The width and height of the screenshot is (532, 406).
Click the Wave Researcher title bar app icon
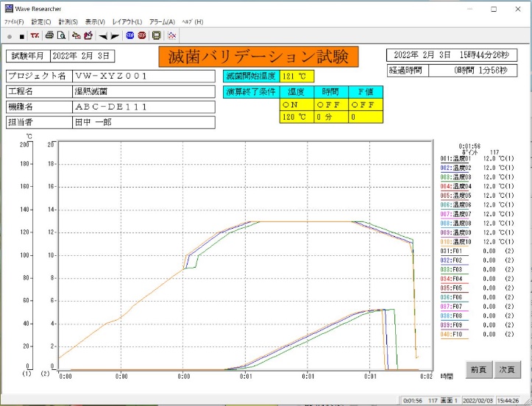click(9, 9)
